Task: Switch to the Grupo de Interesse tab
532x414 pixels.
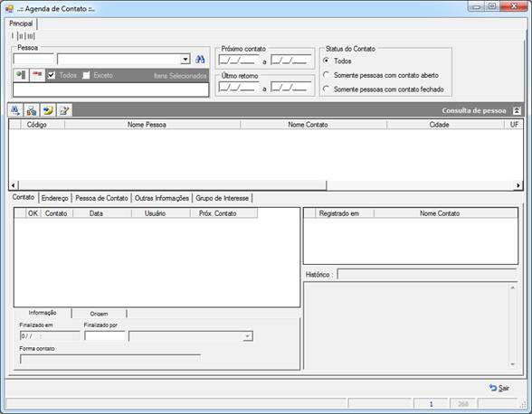Action: coord(223,198)
